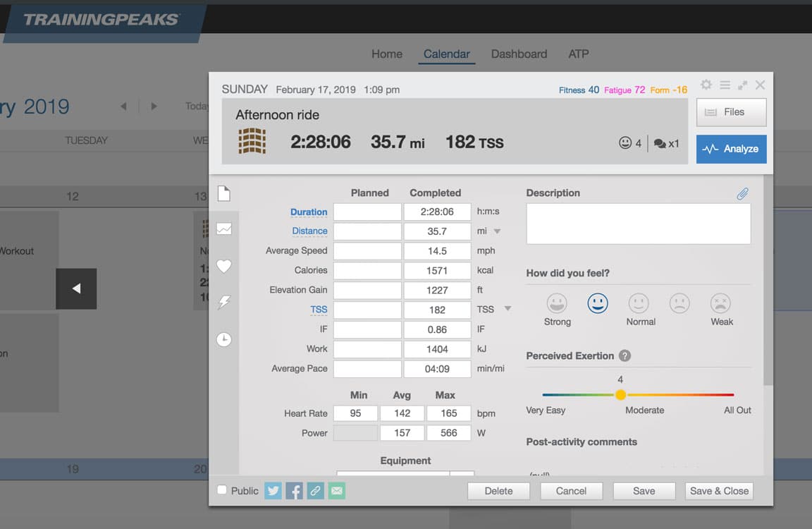Select the Summary document icon in sidebar
The image size is (812, 529).
click(x=223, y=193)
